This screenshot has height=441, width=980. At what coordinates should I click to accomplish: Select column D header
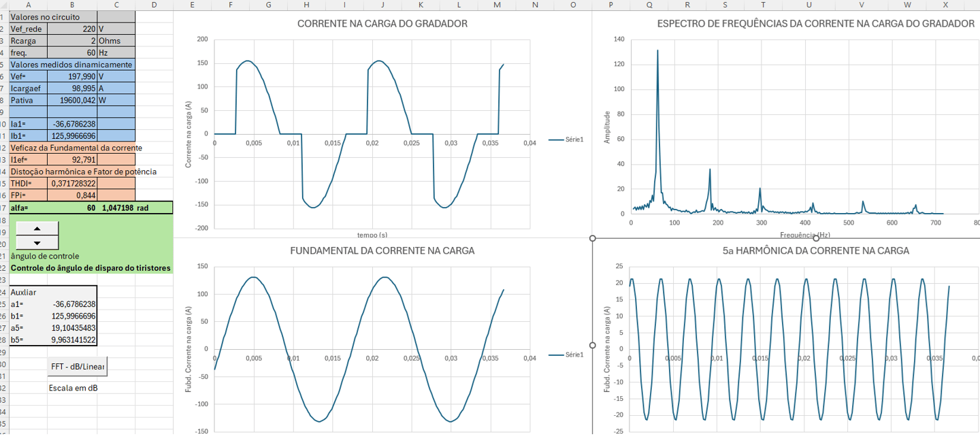154,5
